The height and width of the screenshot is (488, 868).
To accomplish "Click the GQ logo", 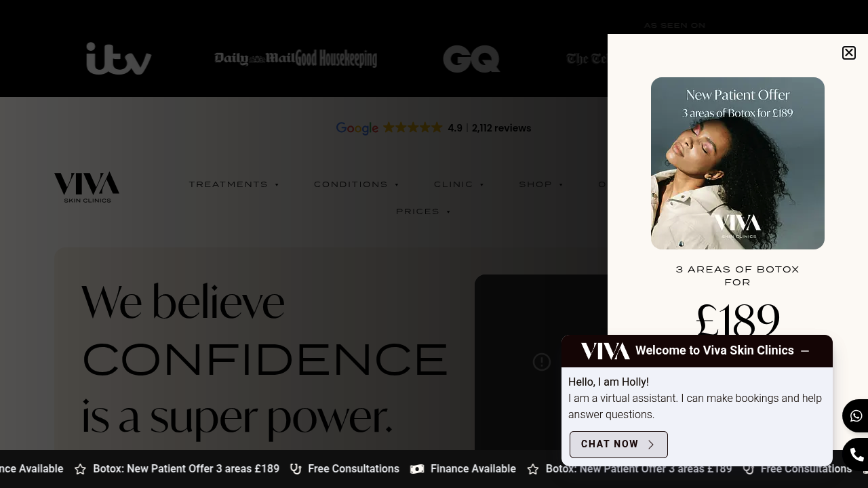I will click(x=471, y=59).
